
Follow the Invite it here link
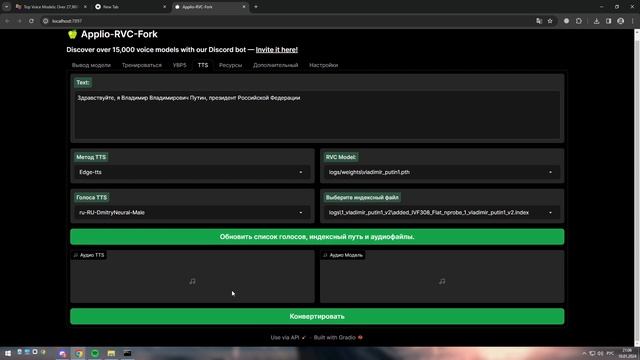[x=277, y=50]
